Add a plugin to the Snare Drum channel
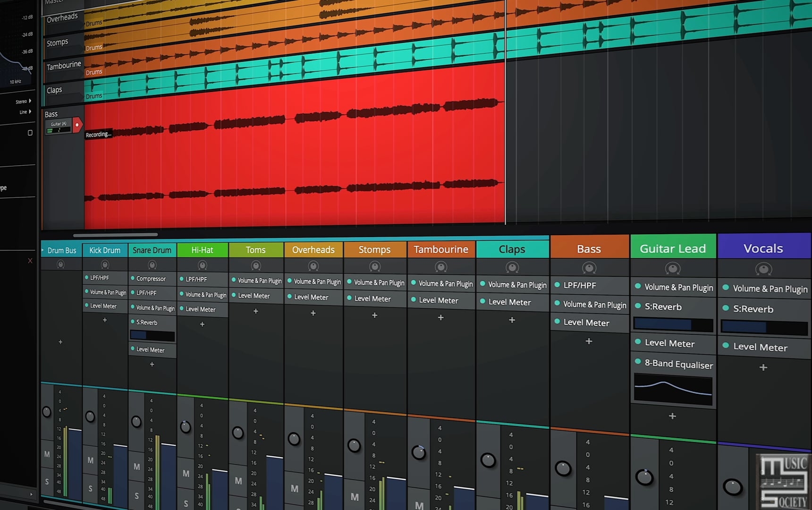 pyautogui.click(x=152, y=365)
